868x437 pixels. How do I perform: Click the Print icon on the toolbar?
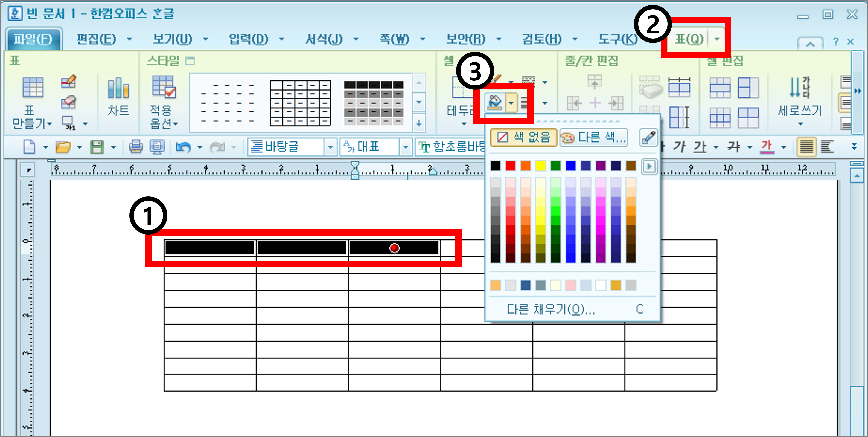click(x=136, y=147)
